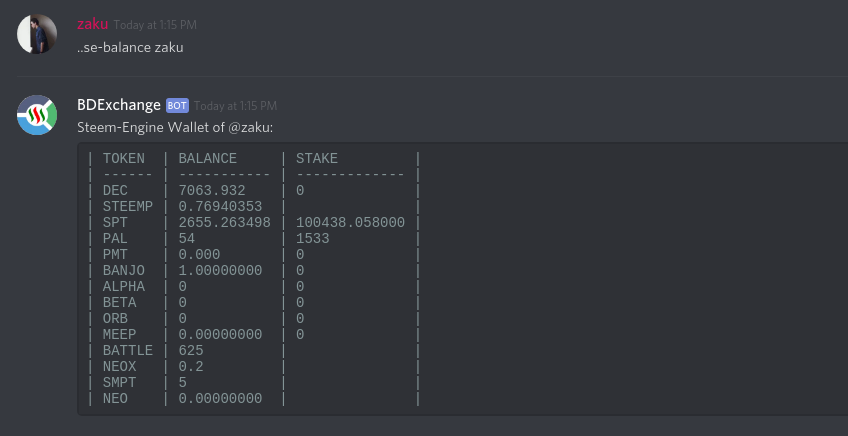
Task: Click the NEO token name
Action: pos(115,399)
